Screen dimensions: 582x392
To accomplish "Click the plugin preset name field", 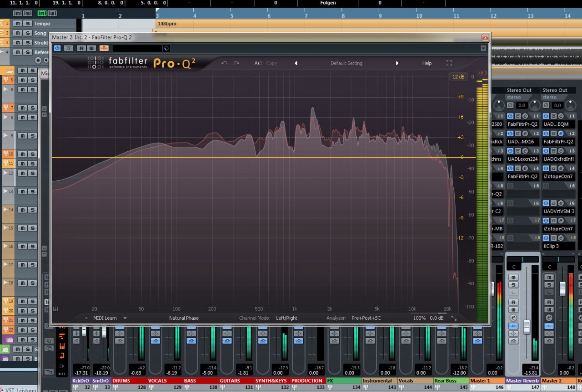I will pyautogui.click(x=137, y=48).
